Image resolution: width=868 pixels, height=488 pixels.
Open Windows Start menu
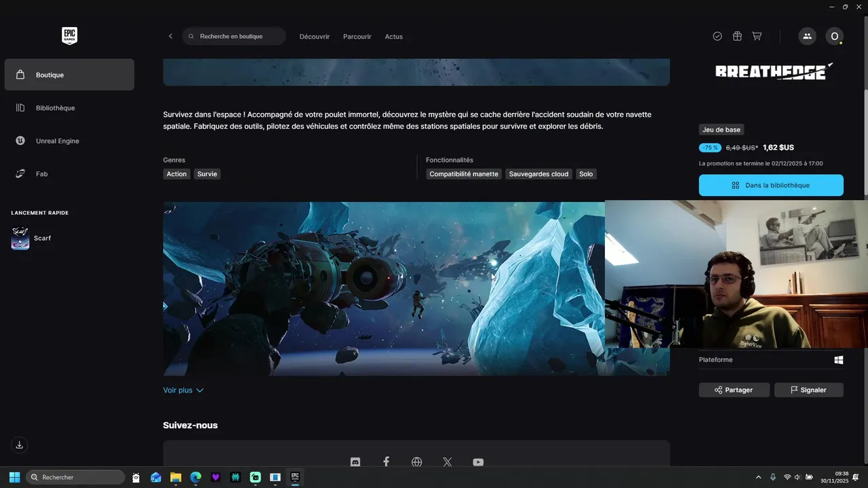point(14,477)
